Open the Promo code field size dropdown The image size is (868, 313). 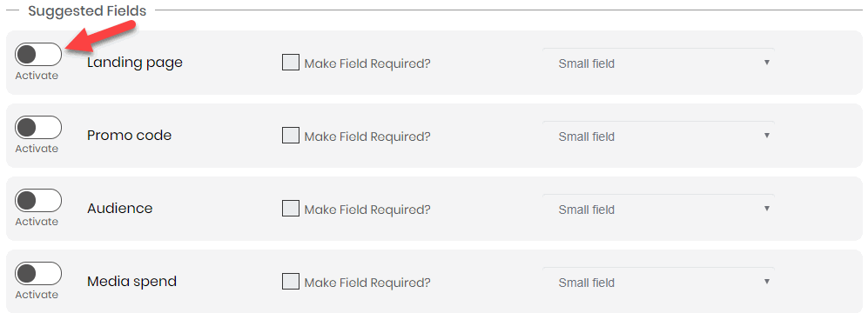pos(659,136)
